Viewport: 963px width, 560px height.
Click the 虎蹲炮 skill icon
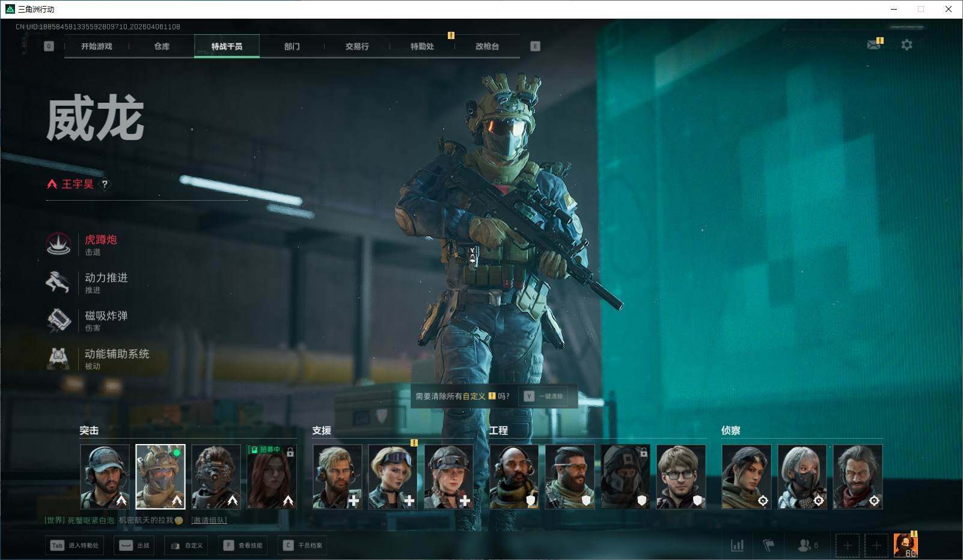click(59, 244)
